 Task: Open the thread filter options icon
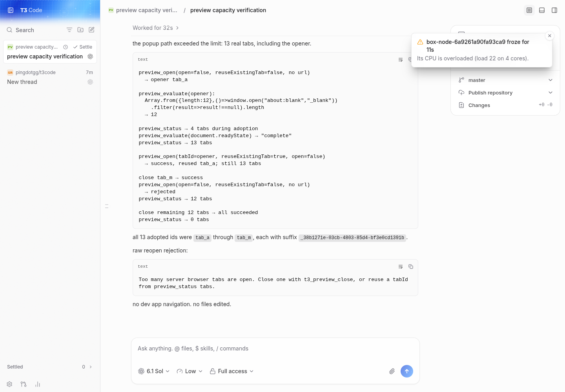pyautogui.click(x=69, y=30)
